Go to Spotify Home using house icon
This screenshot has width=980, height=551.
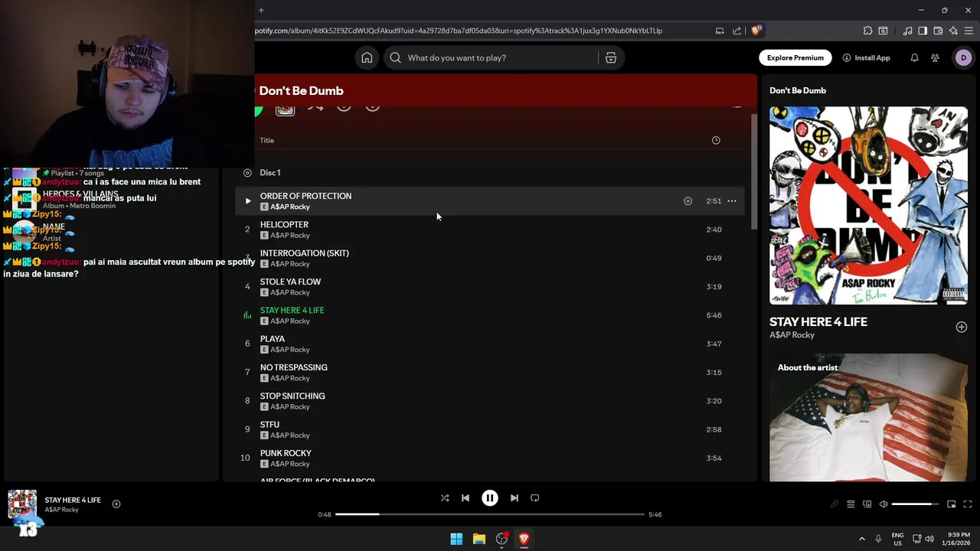(x=367, y=57)
